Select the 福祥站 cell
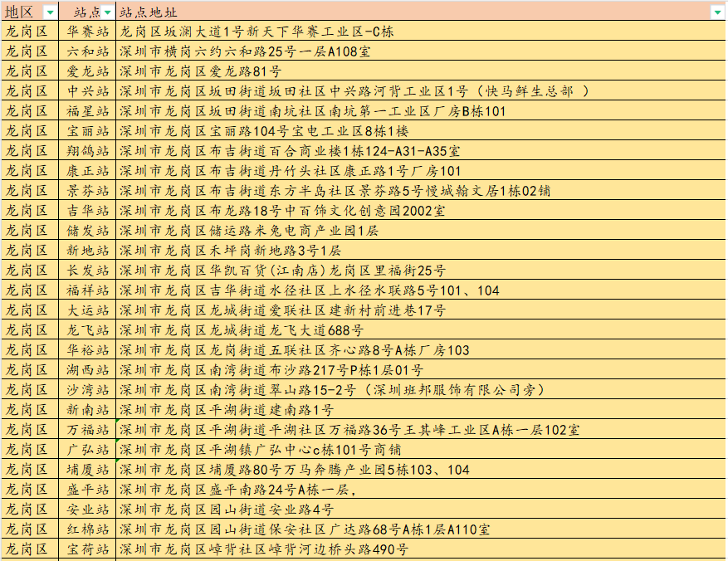Viewport: 728px width, 561px height. [x=87, y=290]
